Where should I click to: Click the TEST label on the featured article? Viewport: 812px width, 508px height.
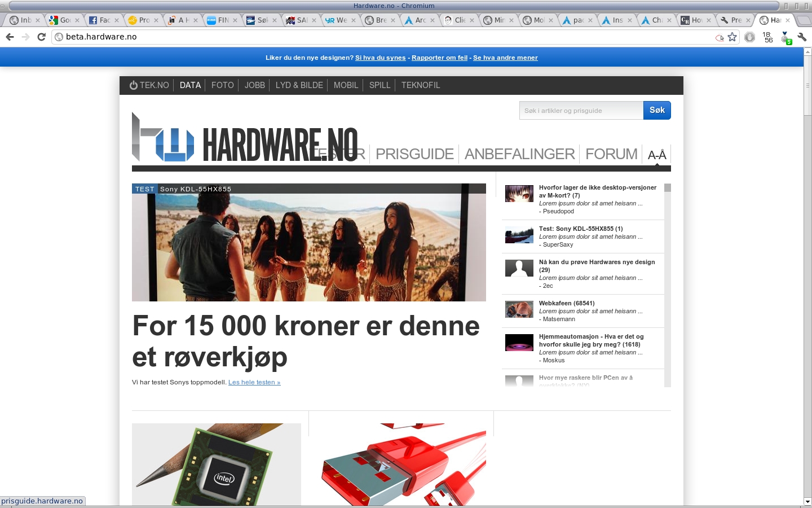coord(144,189)
